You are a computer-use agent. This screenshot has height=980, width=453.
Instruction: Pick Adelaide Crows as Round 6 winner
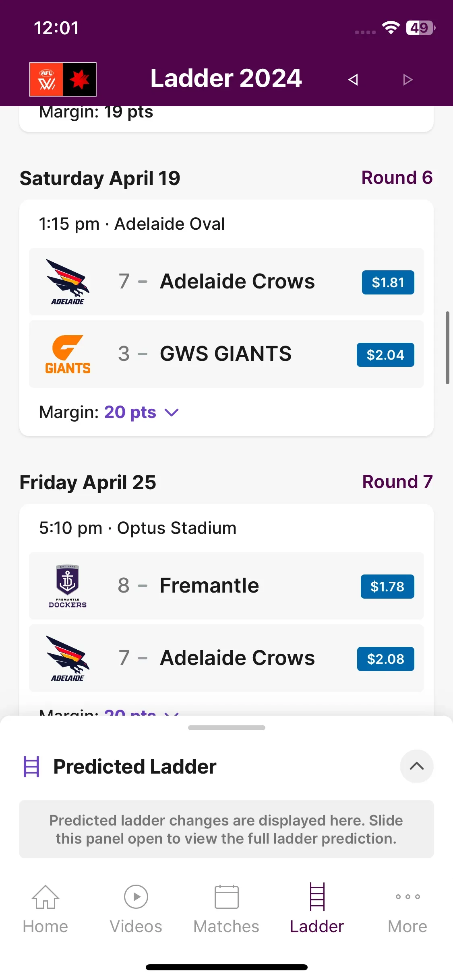[226, 282]
